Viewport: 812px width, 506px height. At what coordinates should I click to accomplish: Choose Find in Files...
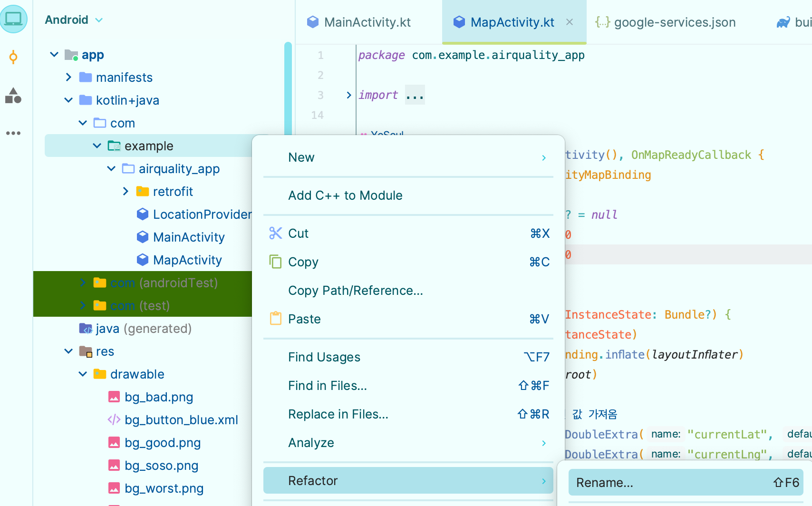tap(408, 386)
